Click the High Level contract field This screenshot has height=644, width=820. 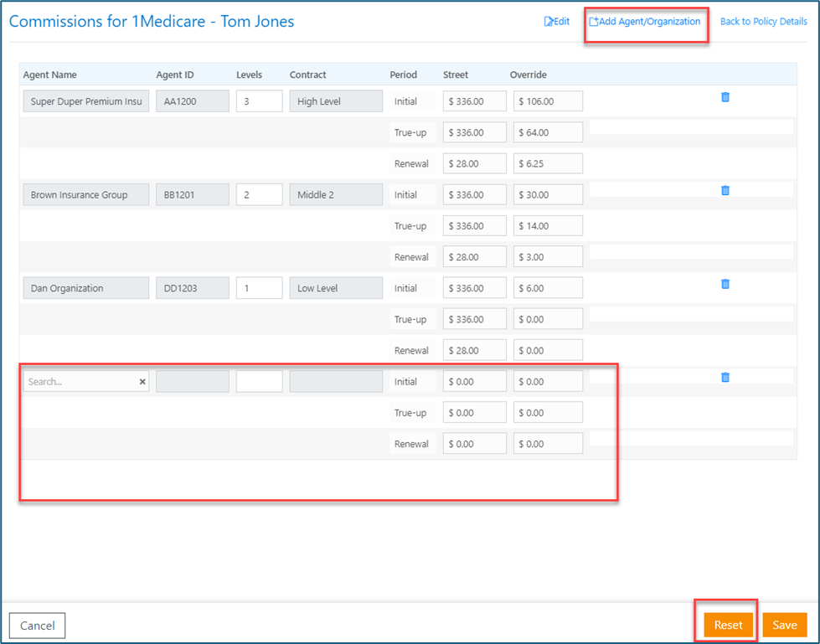click(x=336, y=102)
